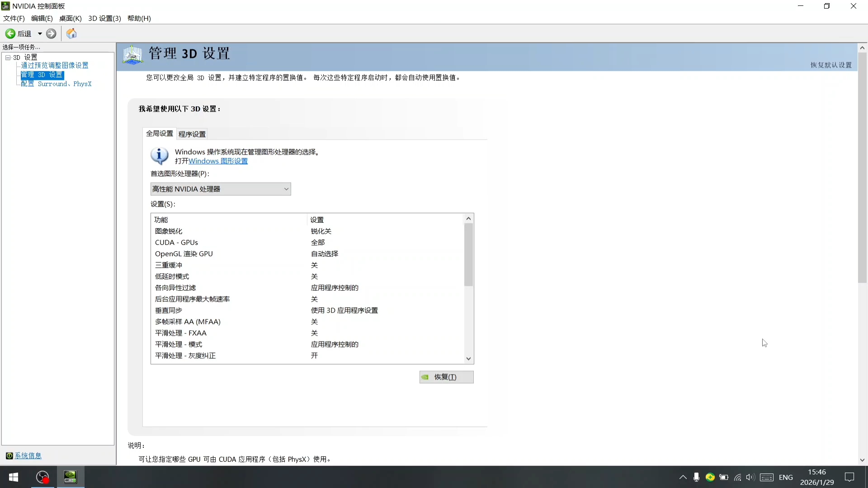Select the Vertical sync setting row
This screenshot has width=868, height=488.
pyautogui.click(x=169, y=310)
